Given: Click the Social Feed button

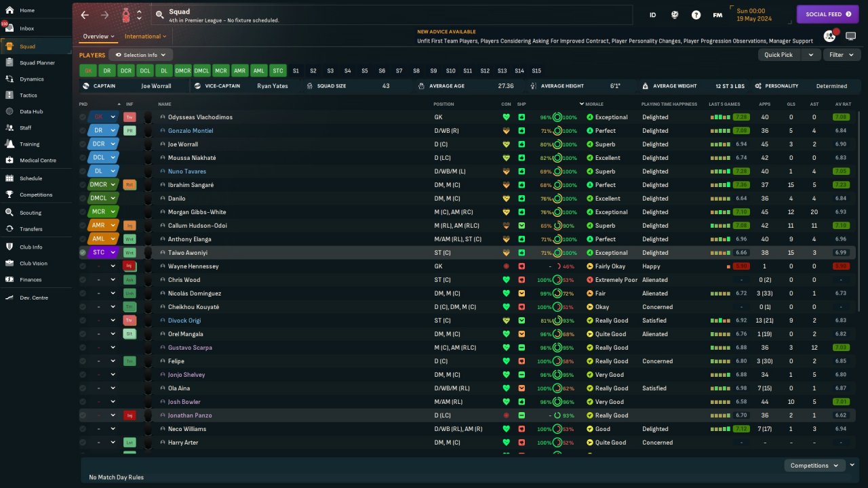Looking at the screenshot, I should point(828,14).
